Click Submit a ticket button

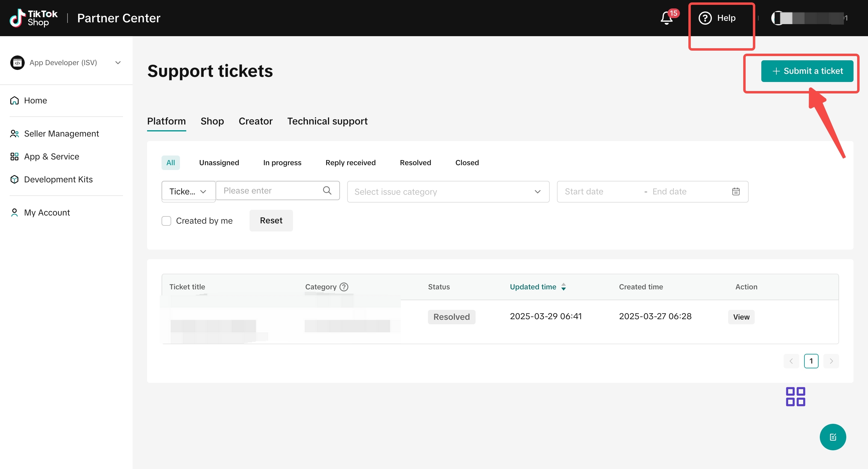tap(807, 71)
